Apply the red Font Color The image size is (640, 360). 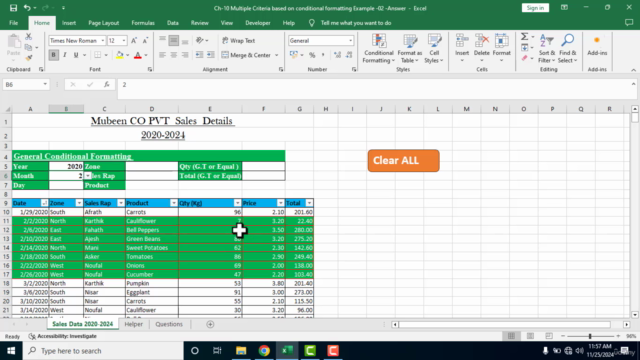[x=138, y=55]
